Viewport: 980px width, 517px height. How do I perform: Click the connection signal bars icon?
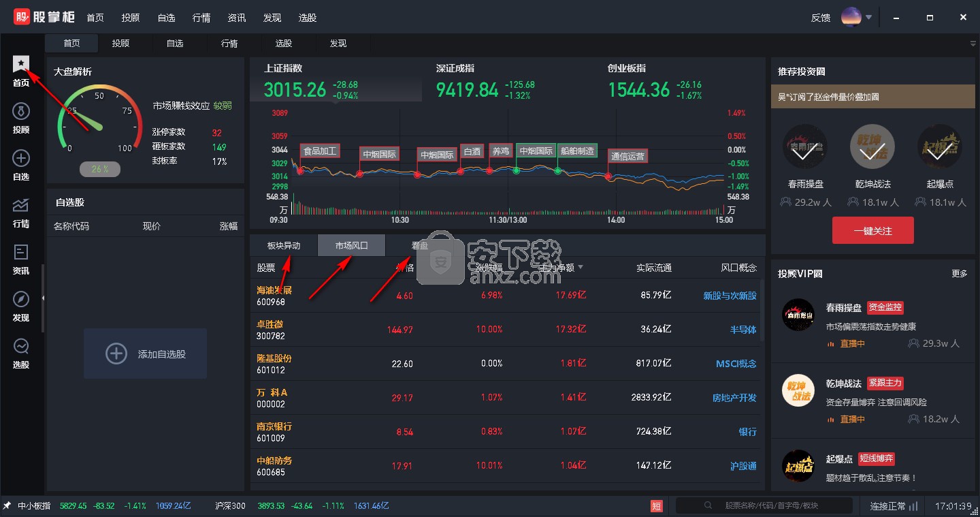point(913,506)
